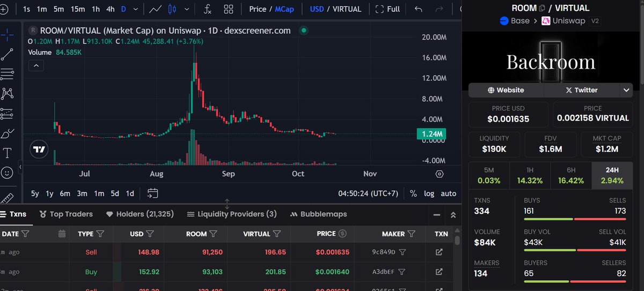
Task: Open the Liquidity Providers (3) tab
Action: (232, 214)
